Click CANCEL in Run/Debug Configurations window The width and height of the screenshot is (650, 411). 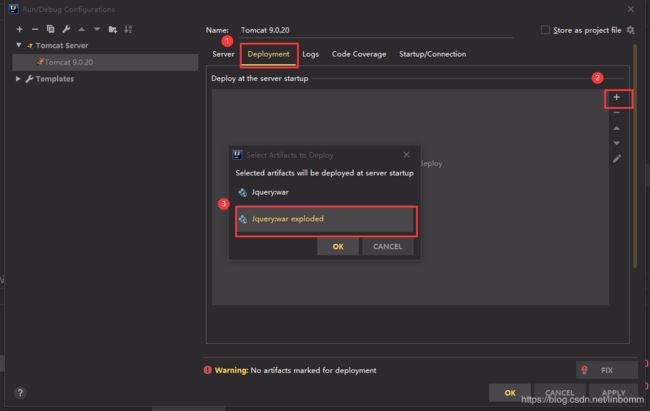click(x=560, y=393)
